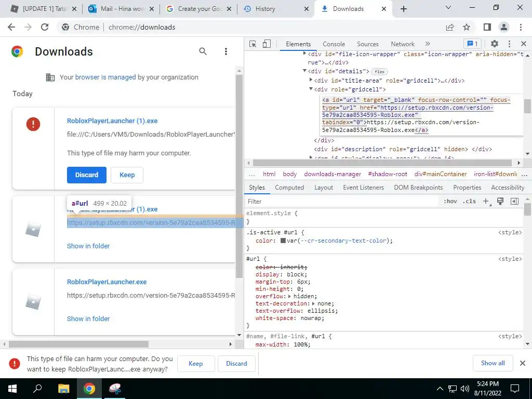The image size is (532, 399).
Task: Open the Layout tab
Action: pyautogui.click(x=324, y=188)
